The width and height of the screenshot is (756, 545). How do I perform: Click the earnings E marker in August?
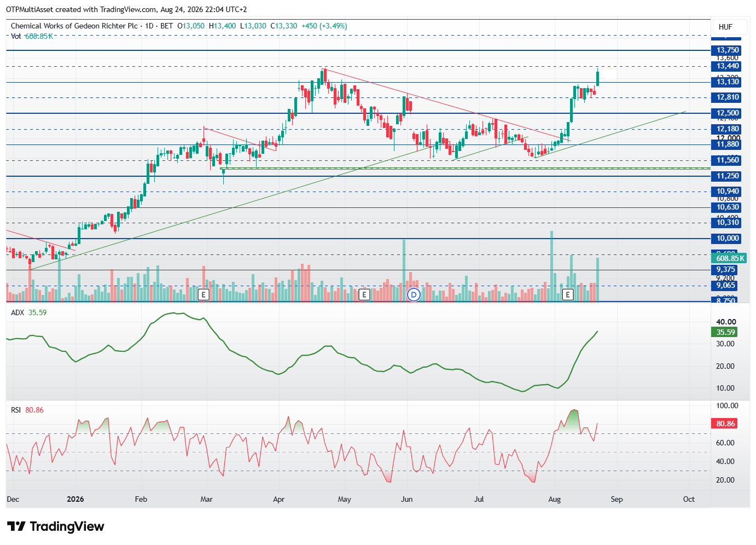[x=568, y=295]
